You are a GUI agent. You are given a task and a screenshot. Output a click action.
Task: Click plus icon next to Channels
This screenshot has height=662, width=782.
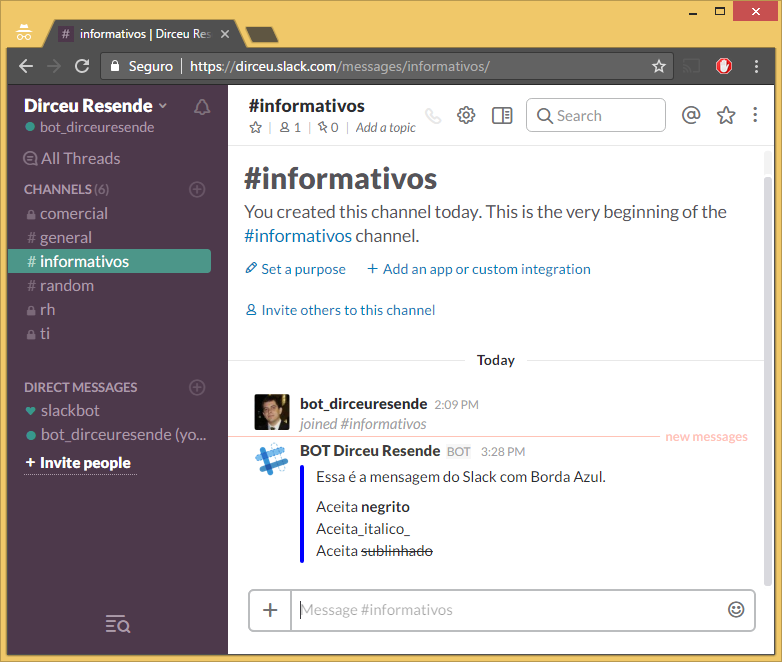coord(197,189)
